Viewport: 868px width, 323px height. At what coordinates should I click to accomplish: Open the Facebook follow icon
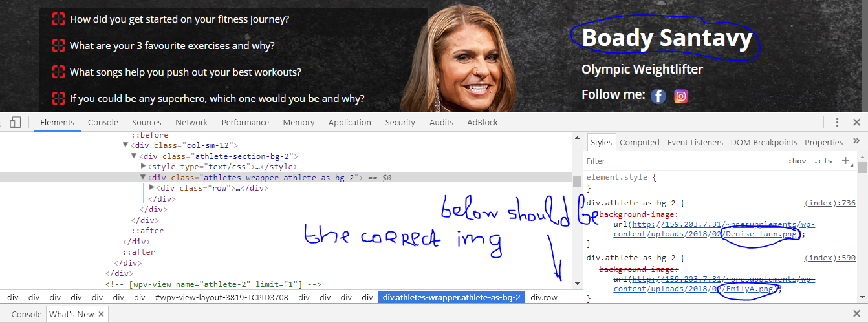click(x=658, y=96)
